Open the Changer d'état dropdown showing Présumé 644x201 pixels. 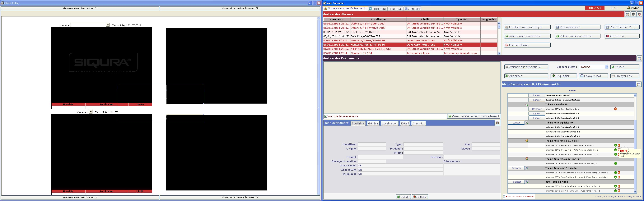coord(606,67)
